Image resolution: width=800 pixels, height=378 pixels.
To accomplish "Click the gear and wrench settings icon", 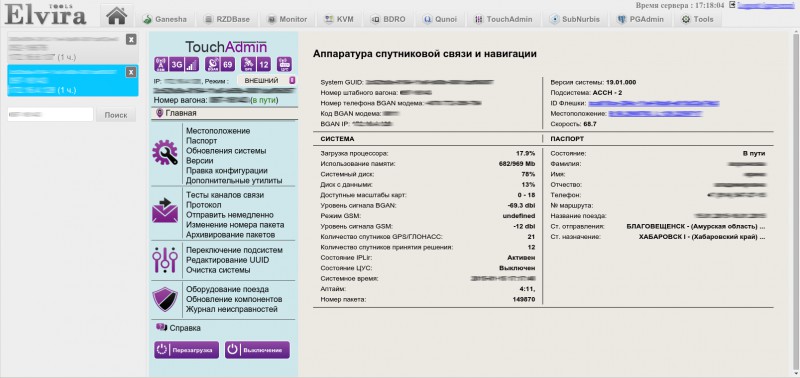I will tap(165, 153).
